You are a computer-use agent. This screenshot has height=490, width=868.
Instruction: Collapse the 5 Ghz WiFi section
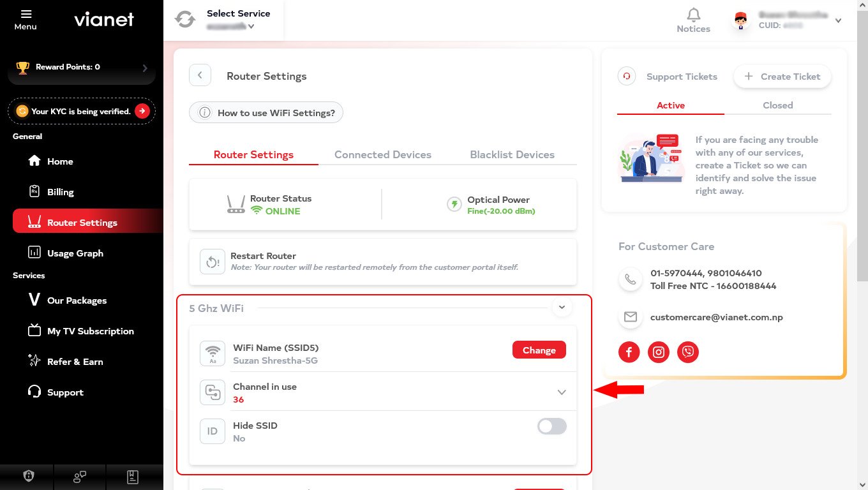(x=562, y=308)
